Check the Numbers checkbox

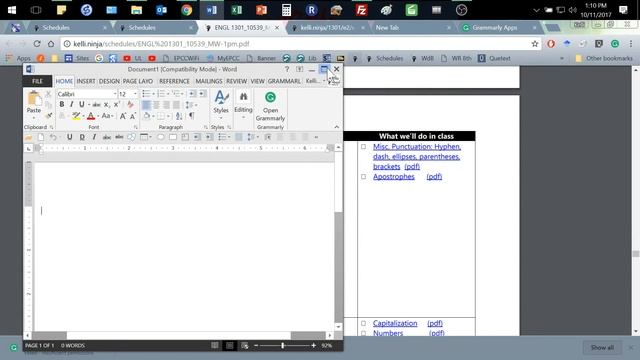coord(363,333)
